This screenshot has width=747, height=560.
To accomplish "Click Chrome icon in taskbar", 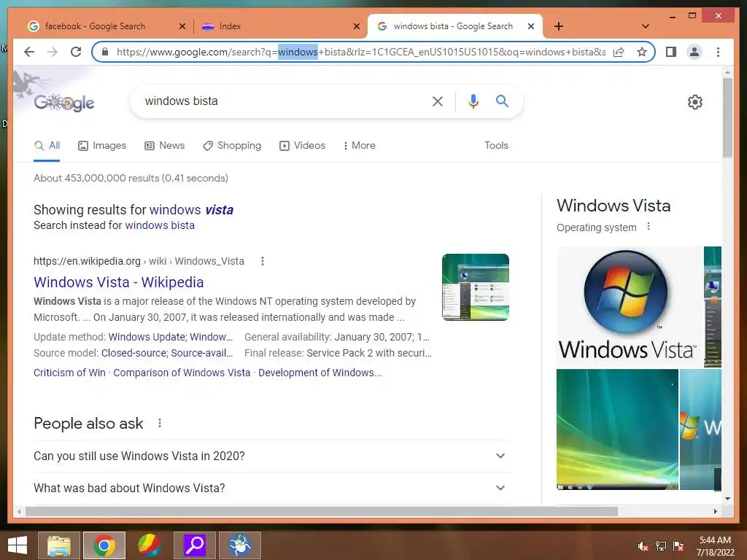I will [x=104, y=545].
